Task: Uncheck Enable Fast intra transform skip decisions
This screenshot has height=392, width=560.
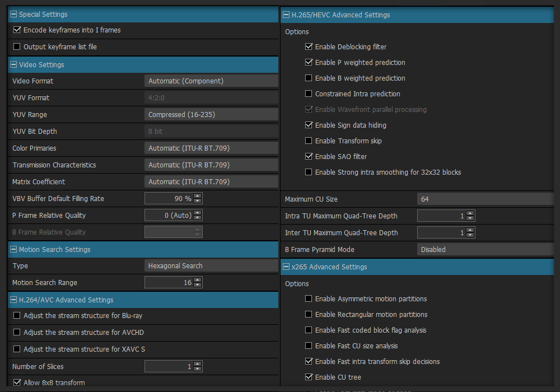Action: click(309, 362)
